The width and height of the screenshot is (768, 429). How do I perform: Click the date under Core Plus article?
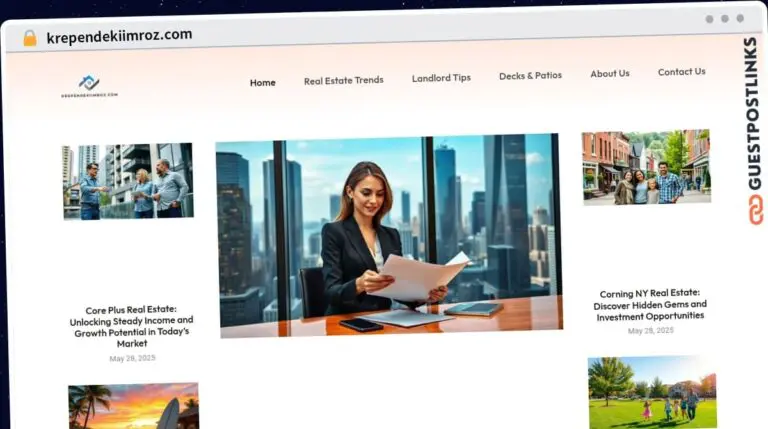pos(132,358)
